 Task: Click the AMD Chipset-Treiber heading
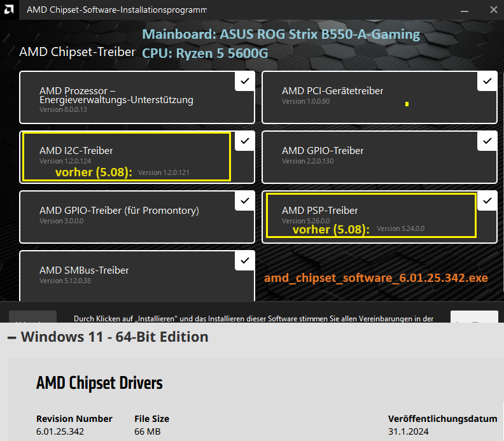[77, 52]
